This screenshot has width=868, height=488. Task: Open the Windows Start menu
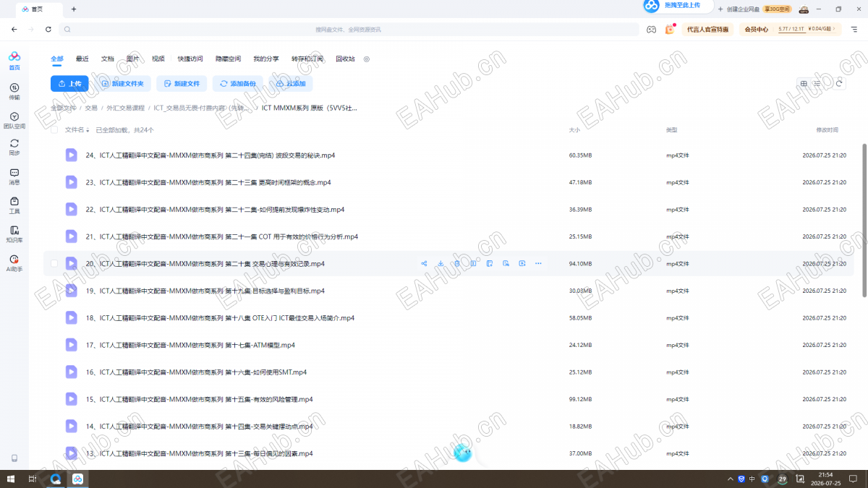(10, 479)
